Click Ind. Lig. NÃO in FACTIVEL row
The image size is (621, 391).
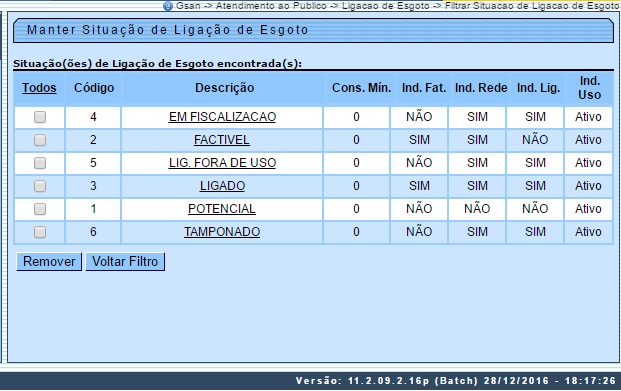[535, 139]
